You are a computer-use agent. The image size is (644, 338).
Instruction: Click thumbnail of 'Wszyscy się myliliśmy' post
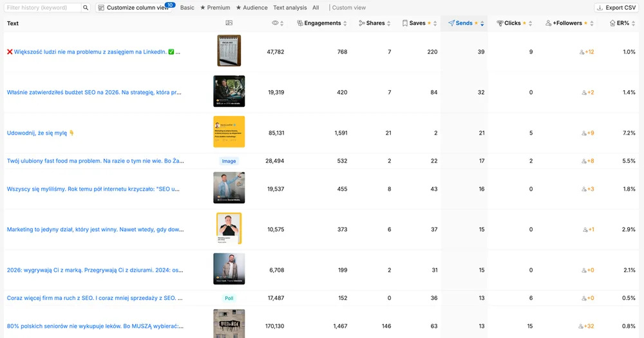pos(229,188)
